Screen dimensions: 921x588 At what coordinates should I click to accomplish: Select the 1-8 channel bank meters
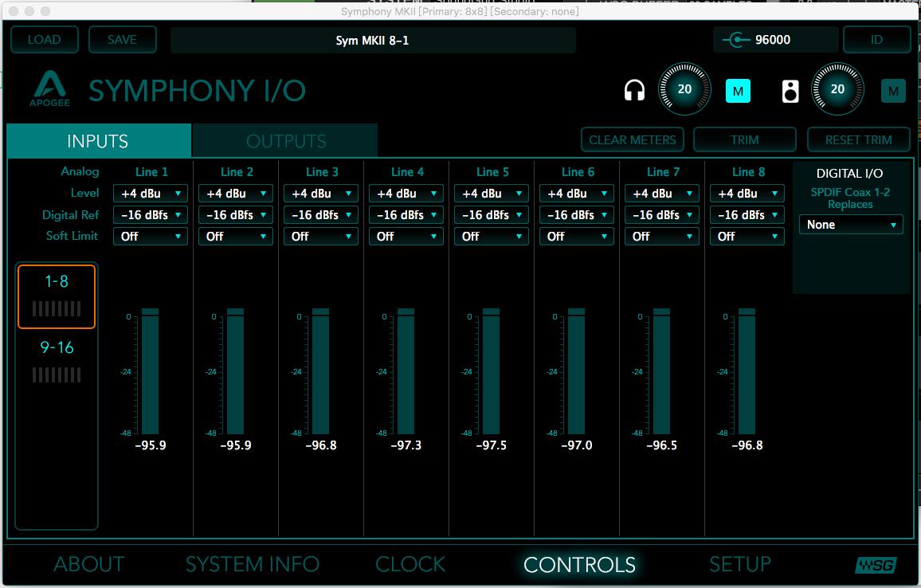tap(57, 296)
